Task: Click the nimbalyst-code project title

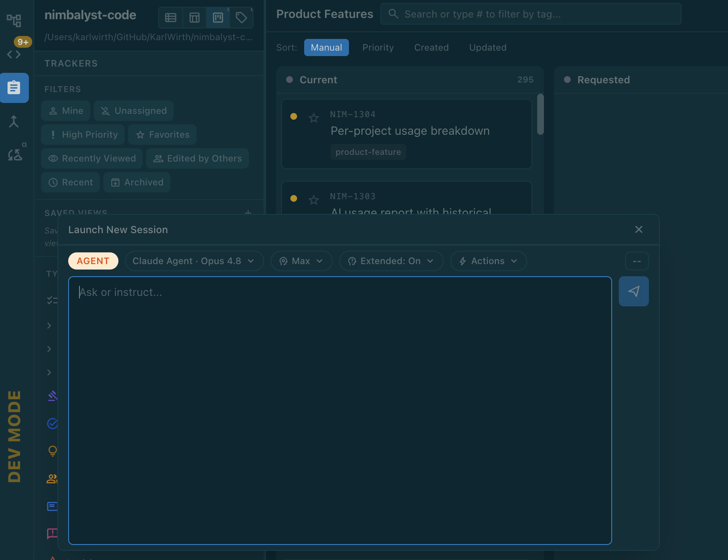Action: 90,15
